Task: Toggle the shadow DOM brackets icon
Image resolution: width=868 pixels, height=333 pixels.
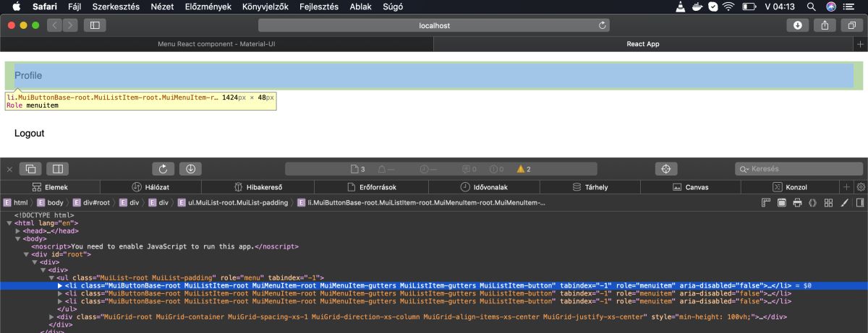Action: pos(812,203)
